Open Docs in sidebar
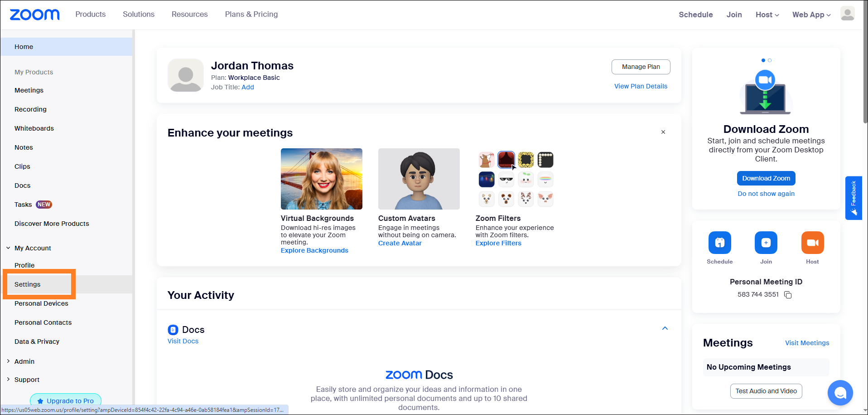Screen dimensions: 868x415 [22, 186]
